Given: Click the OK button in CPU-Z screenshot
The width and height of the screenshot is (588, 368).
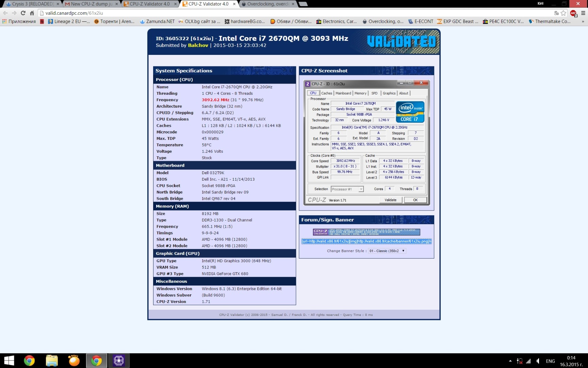Looking at the screenshot, I should coord(415,200).
